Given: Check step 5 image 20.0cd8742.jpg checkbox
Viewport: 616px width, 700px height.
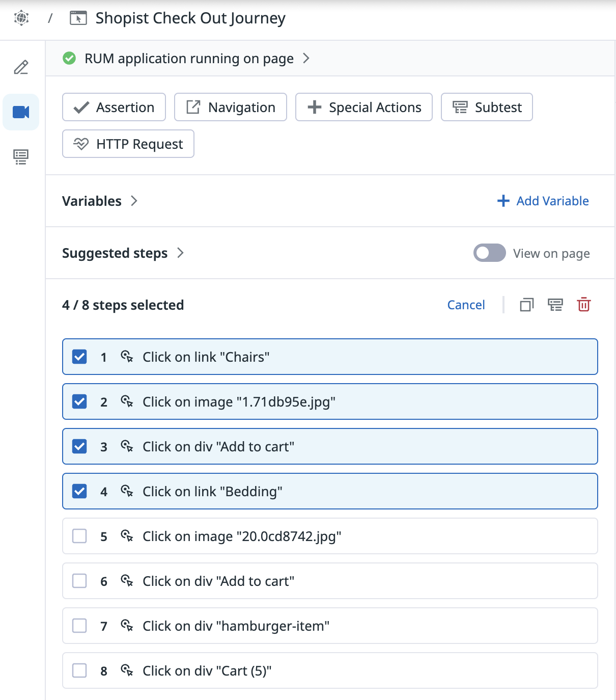Looking at the screenshot, I should 79,536.
